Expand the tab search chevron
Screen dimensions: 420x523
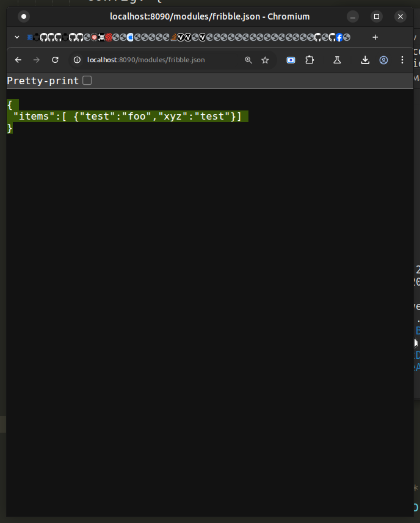16,37
